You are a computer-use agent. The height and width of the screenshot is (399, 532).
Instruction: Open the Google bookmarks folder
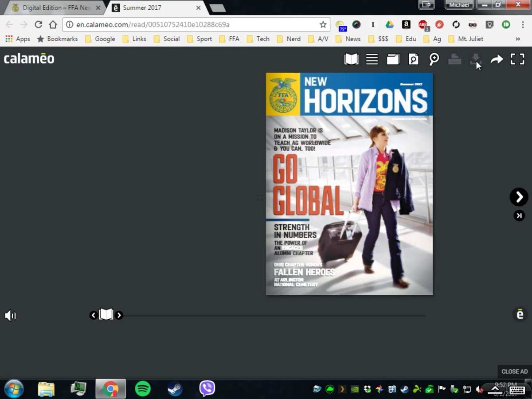pos(100,39)
